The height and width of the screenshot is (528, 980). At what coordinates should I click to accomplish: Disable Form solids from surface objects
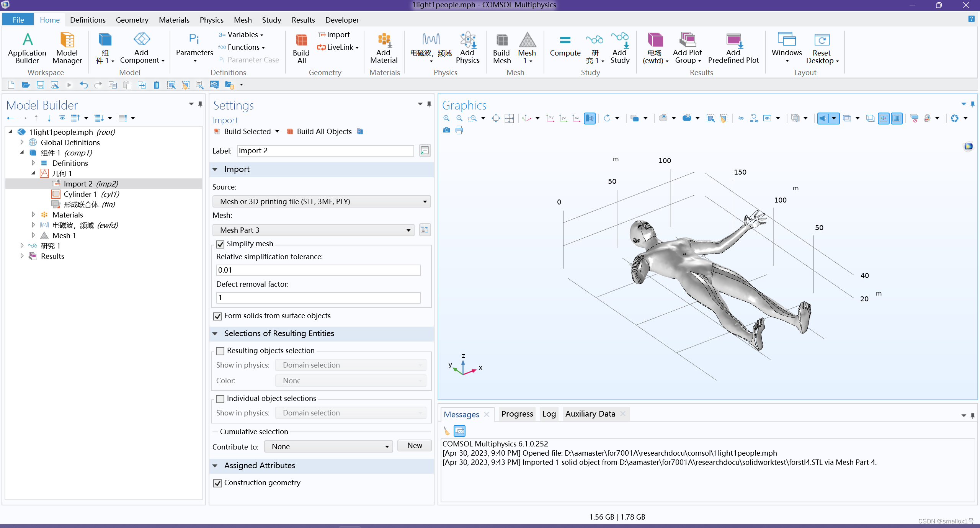[x=218, y=316]
